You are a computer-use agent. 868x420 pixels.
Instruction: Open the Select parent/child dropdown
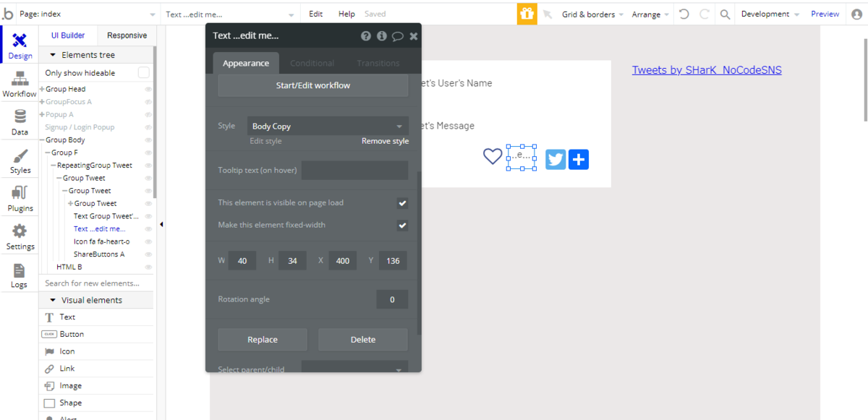(x=354, y=369)
